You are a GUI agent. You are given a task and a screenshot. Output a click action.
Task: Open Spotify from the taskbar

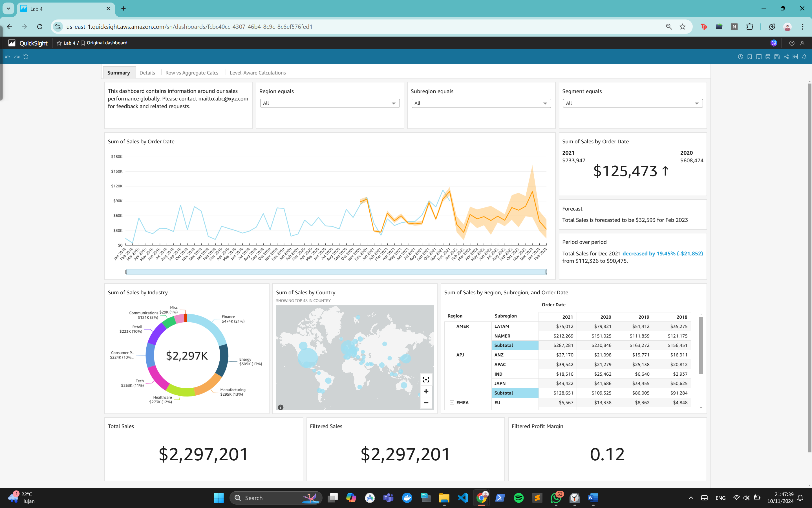[518, 498]
